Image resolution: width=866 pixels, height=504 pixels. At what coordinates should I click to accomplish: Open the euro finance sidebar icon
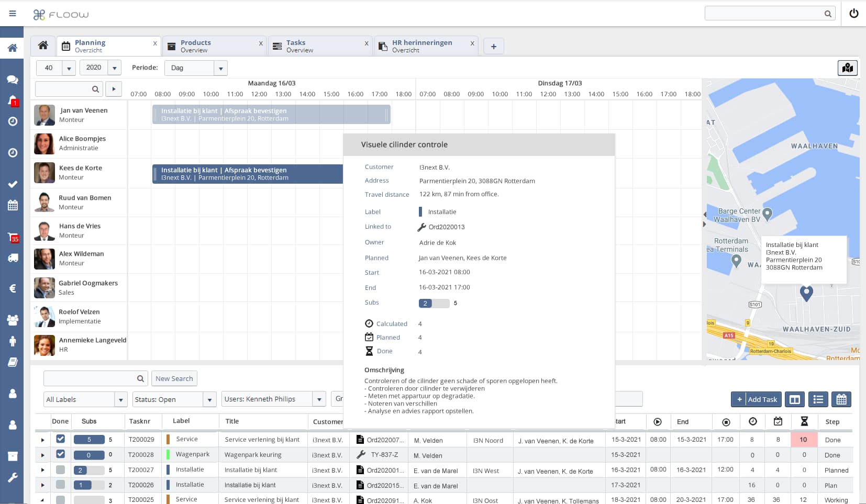pyautogui.click(x=13, y=288)
